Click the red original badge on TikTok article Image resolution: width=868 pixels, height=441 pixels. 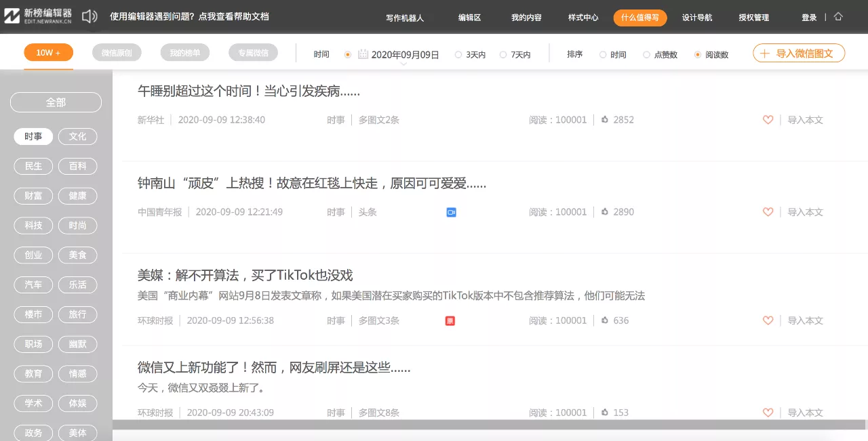coord(450,320)
